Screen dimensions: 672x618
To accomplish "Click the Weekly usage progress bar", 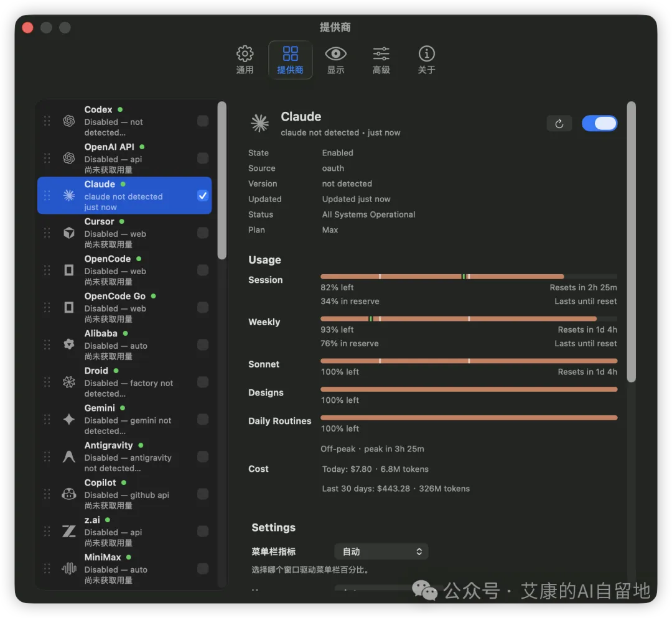I will 469,318.
